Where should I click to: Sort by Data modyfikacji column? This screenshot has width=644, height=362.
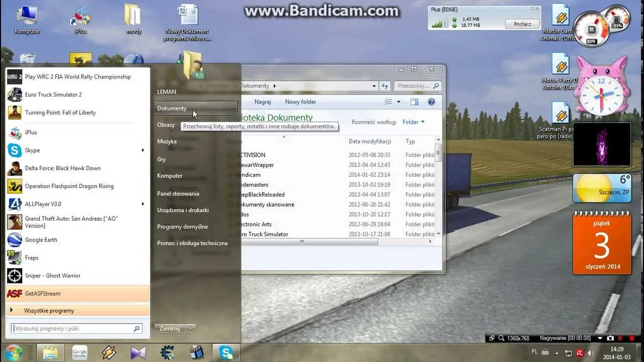click(370, 141)
